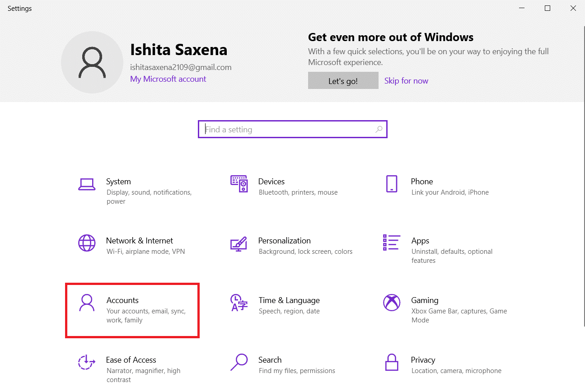Open the My Microsoft account link

click(x=168, y=79)
